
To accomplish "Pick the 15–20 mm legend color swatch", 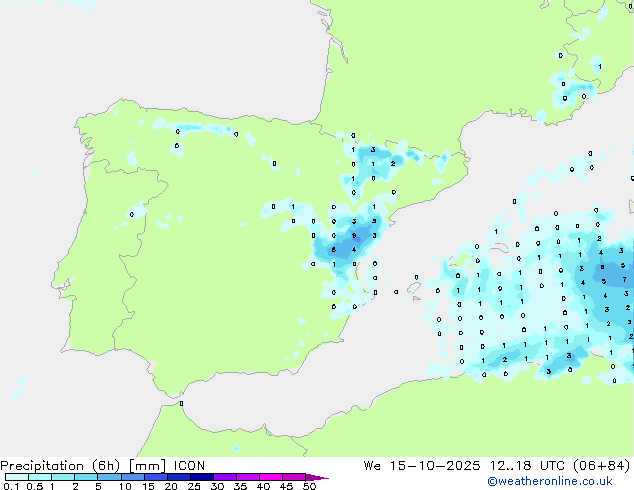I will click(x=155, y=477).
